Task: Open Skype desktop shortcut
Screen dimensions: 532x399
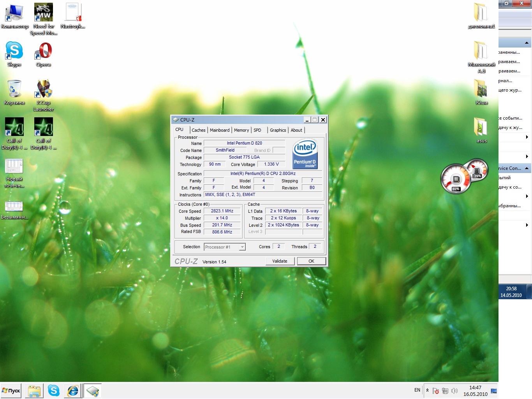Action: pyautogui.click(x=14, y=54)
